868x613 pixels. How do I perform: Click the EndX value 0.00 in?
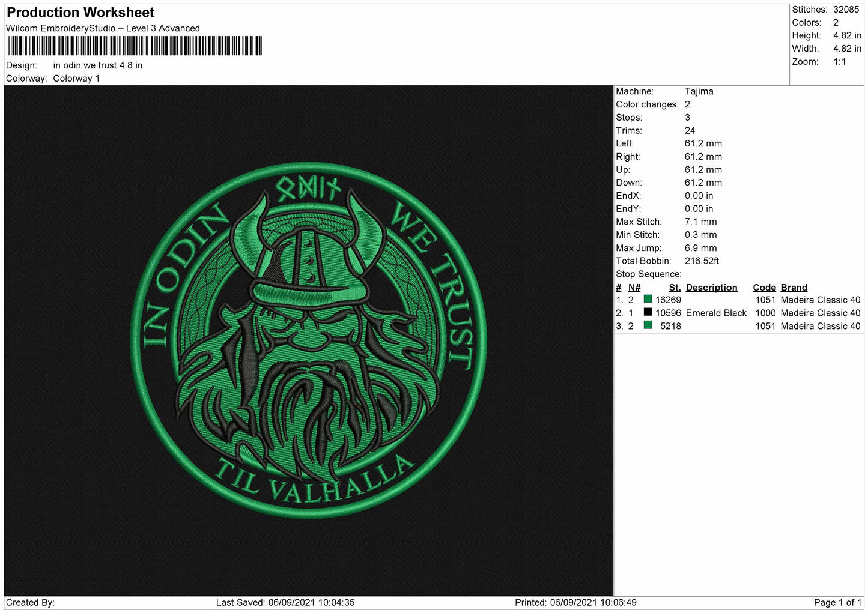coord(699,196)
